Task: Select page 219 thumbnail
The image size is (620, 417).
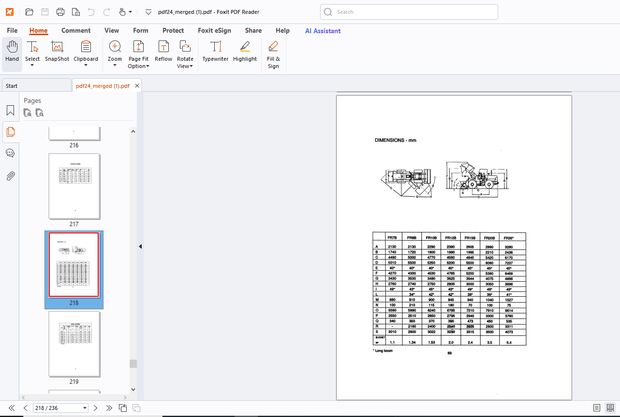Action: tap(74, 344)
